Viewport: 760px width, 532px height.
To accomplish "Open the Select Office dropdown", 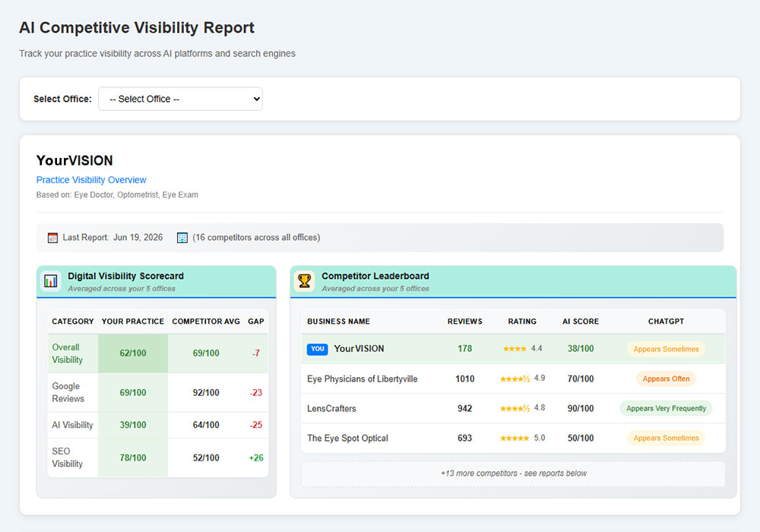I will 180,99.
